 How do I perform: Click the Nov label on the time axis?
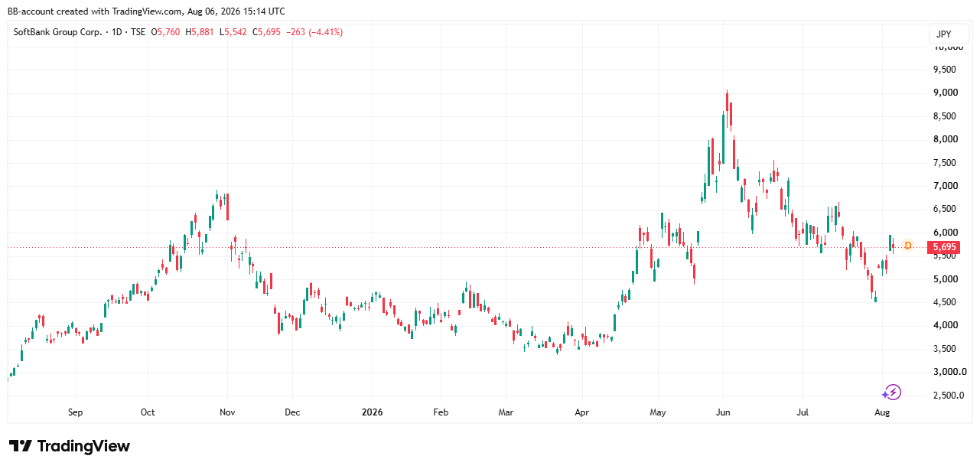pyautogui.click(x=227, y=412)
